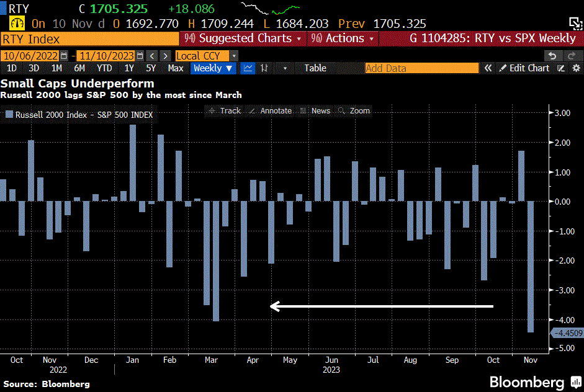Switch to Table view
Viewport: 584px width, 392px height.
[x=315, y=68]
